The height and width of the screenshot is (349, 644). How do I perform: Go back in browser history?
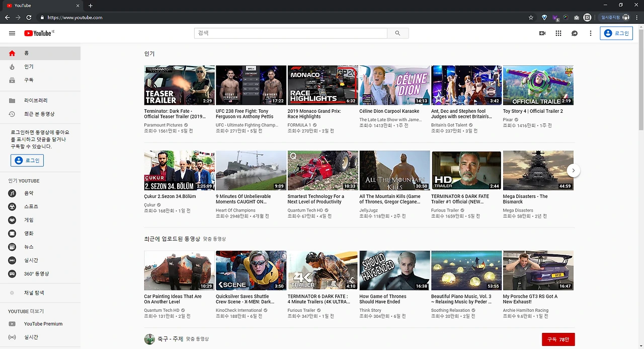tap(7, 17)
